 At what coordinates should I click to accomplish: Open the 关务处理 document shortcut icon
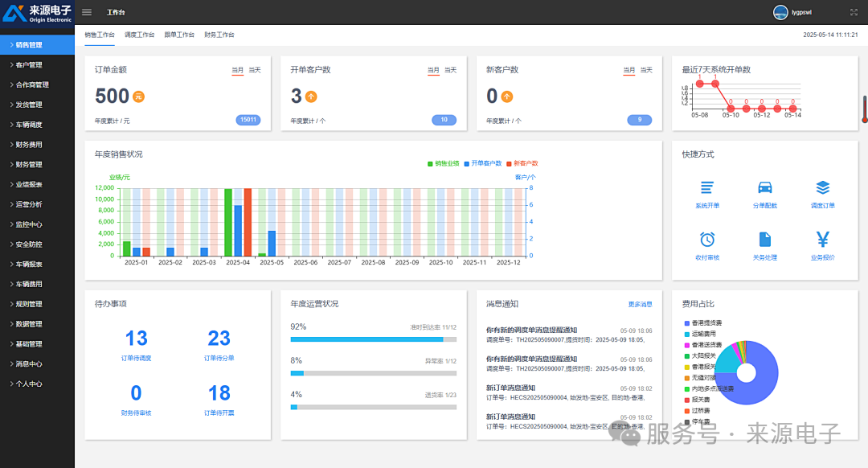pyautogui.click(x=764, y=240)
